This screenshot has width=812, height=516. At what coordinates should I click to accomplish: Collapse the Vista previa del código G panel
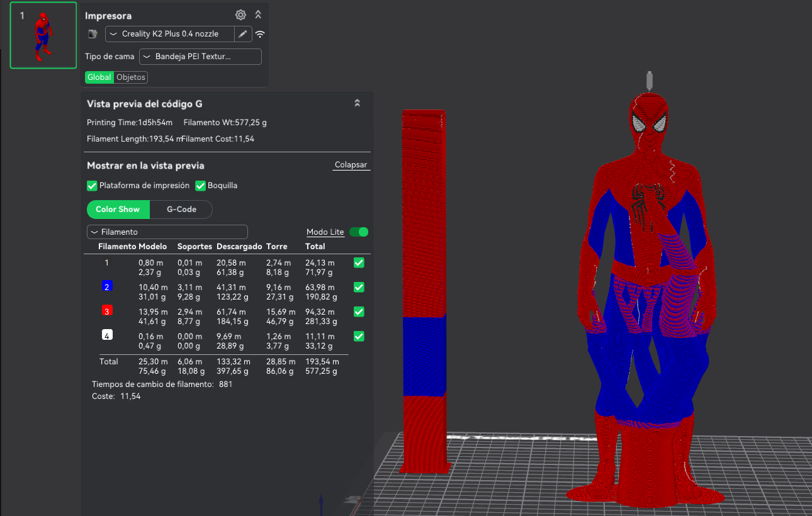358,103
